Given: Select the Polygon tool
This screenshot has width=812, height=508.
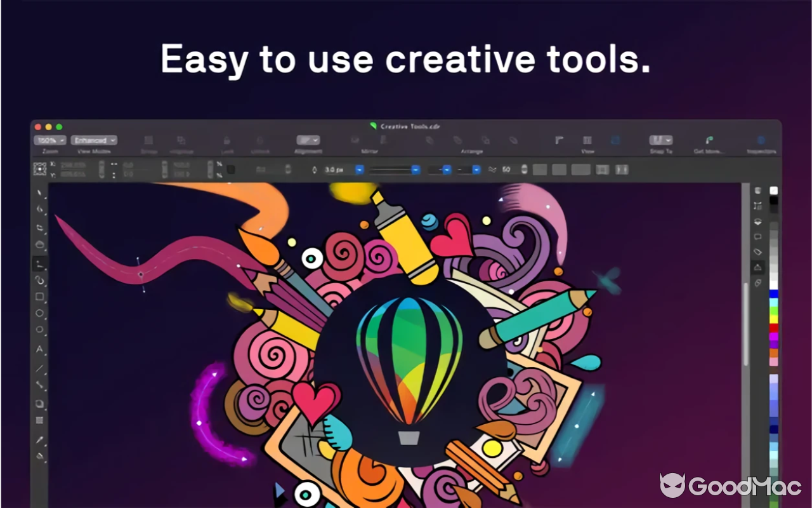Looking at the screenshot, I should point(39,329).
